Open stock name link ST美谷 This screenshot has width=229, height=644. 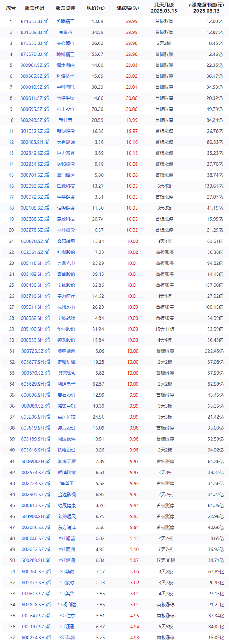tap(67, 594)
